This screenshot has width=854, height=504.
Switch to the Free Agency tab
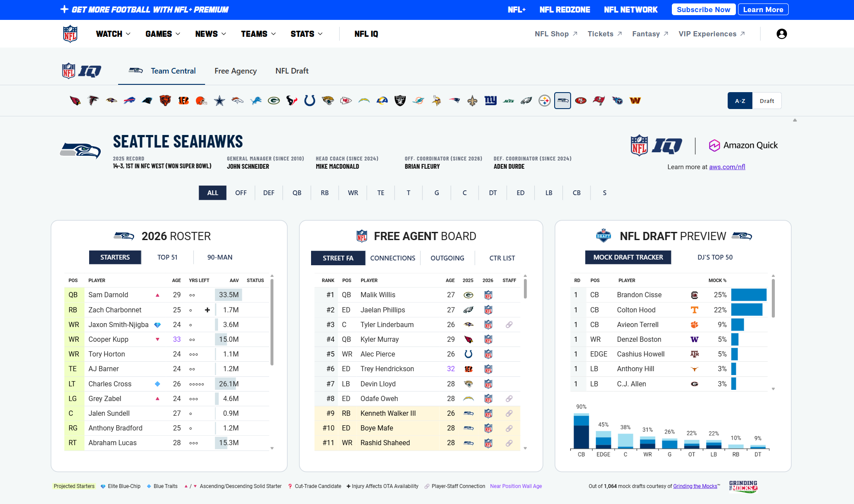pos(235,71)
